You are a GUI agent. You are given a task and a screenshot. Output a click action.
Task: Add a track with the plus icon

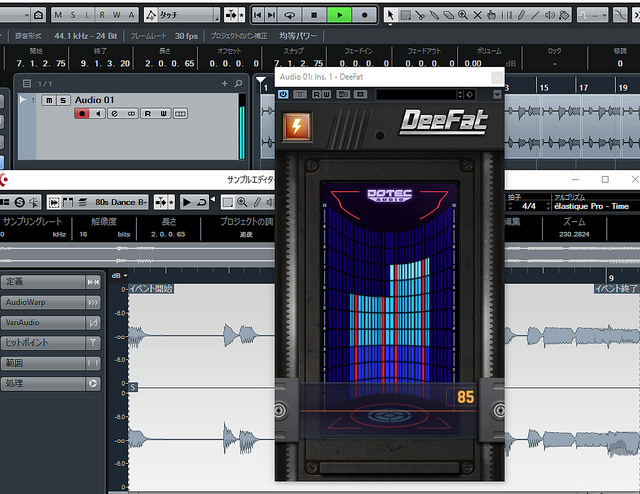224,84
